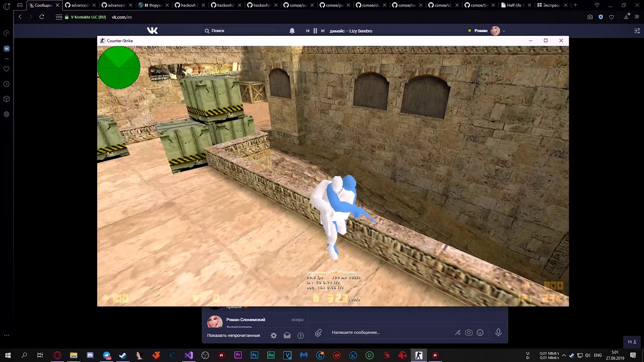Take a snapshot with the Opera camera icon
This screenshot has height=362, width=644.
point(590,17)
